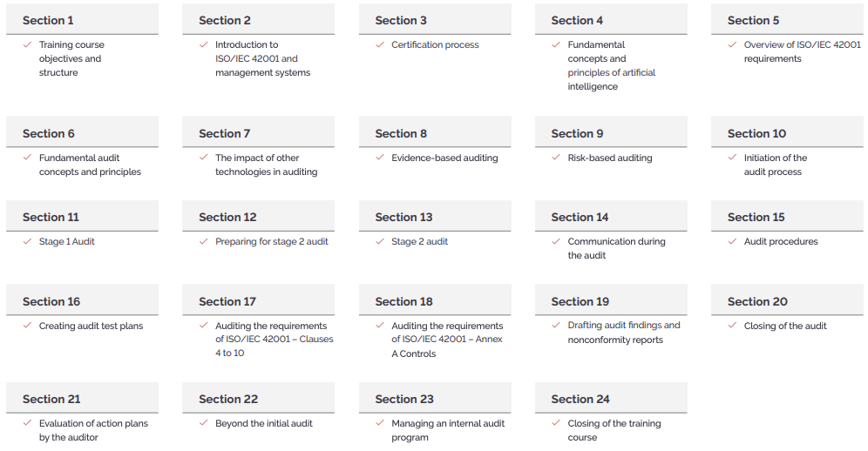Click the checkmark beside Audit procedures

pyautogui.click(x=732, y=241)
